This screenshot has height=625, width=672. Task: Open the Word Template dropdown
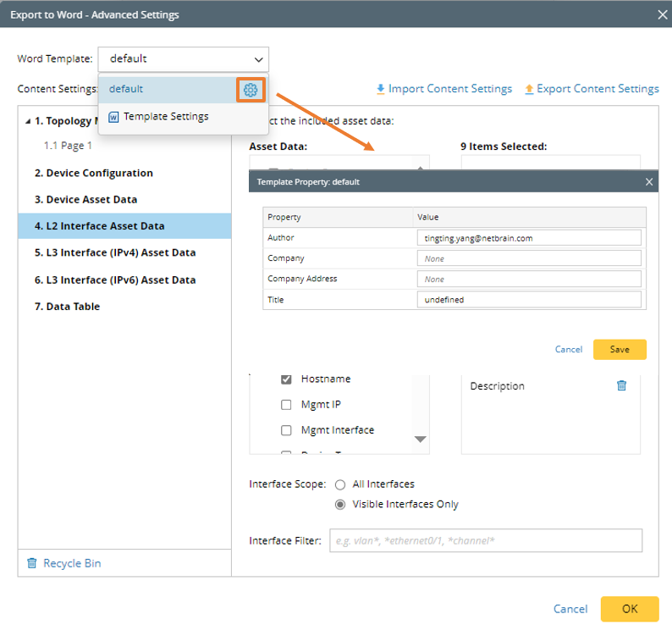(x=184, y=59)
